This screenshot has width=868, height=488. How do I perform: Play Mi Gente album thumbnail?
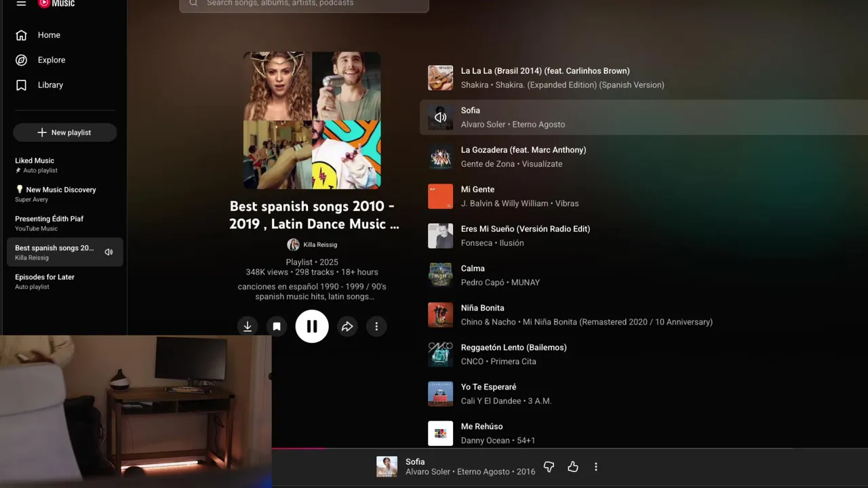pyautogui.click(x=440, y=197)
